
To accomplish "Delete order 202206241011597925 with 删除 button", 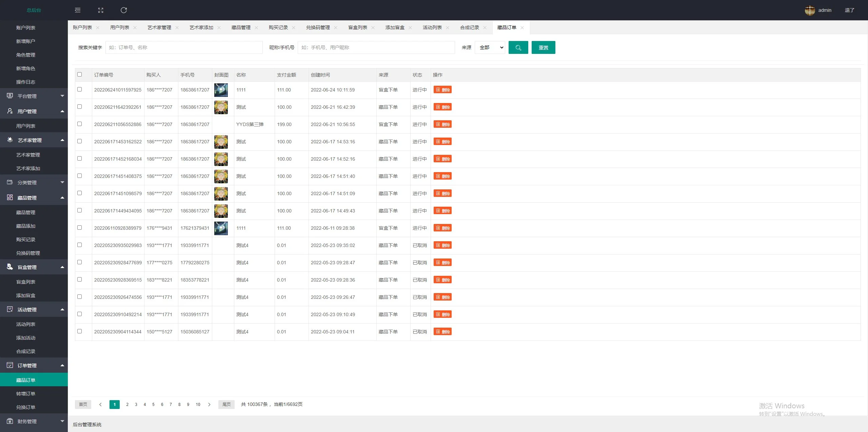I will pos(442,90).
